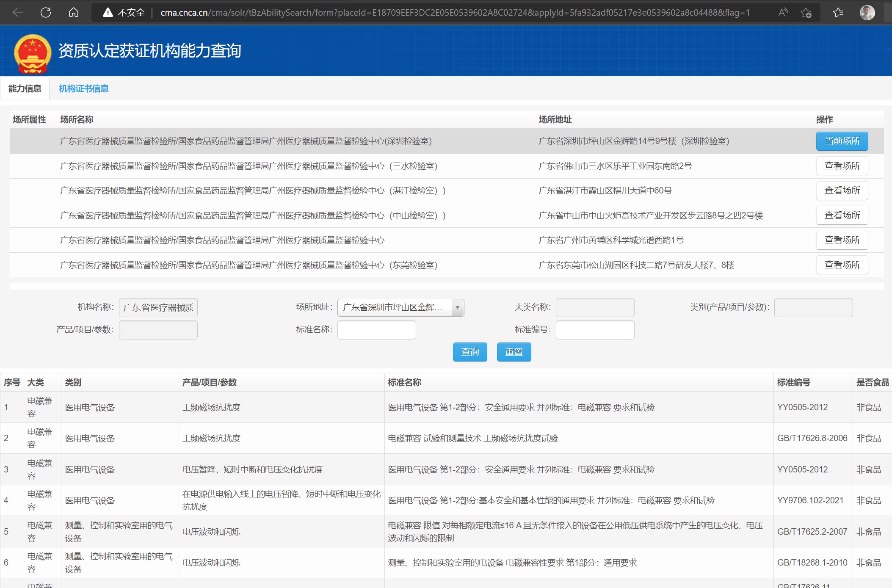
Task: Click the 序号 column header
Action: [12, 383]
